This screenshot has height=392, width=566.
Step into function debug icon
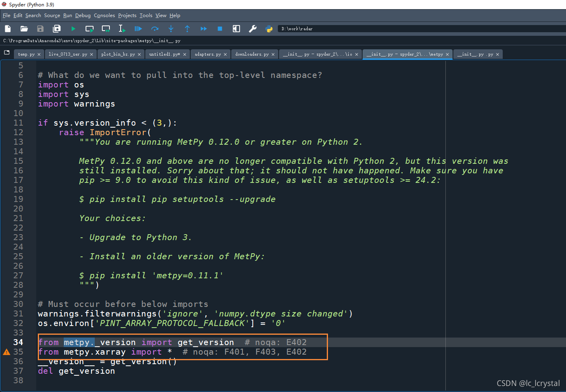coord(171,29)
